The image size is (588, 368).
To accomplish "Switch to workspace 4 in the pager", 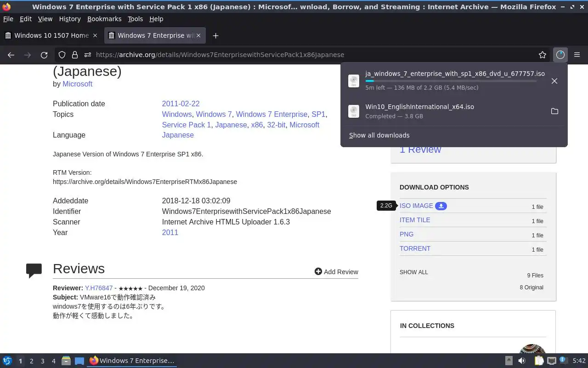I will [53, 361].
